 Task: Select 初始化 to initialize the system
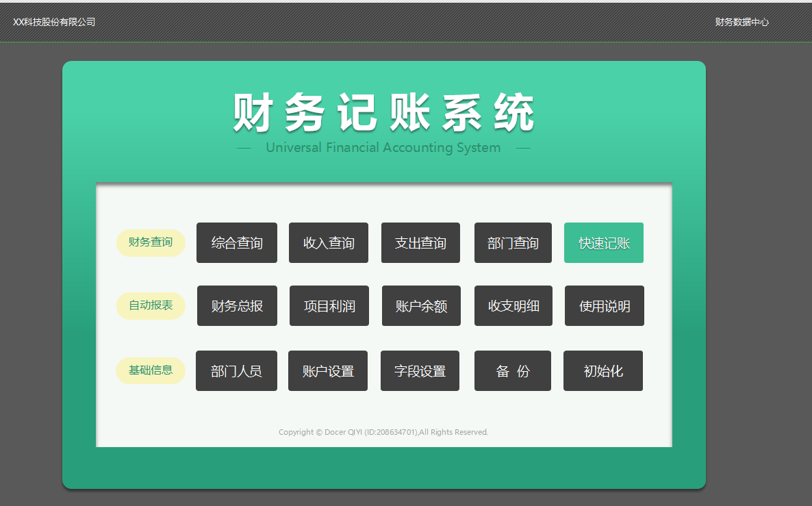[603, 370]
